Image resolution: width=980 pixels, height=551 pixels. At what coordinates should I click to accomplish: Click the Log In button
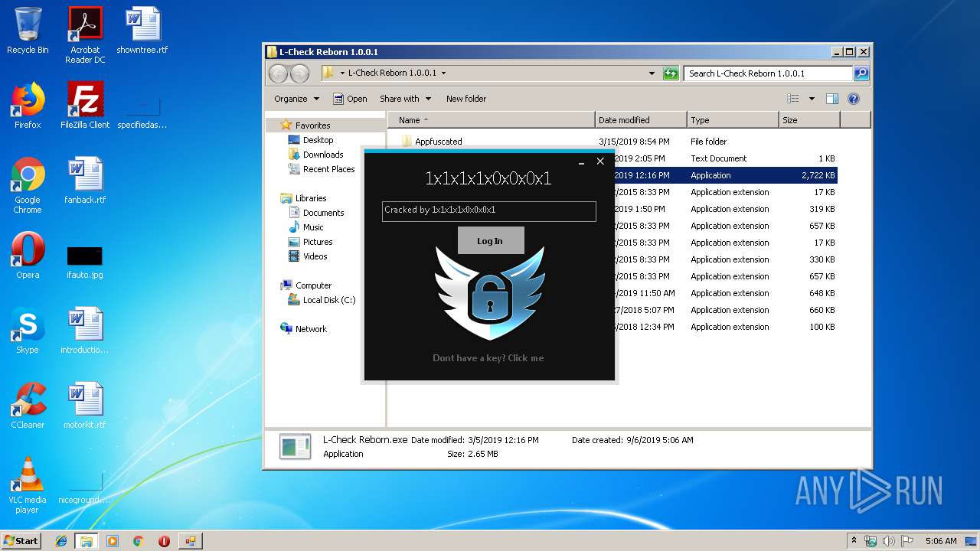click(x=491, y=240)
